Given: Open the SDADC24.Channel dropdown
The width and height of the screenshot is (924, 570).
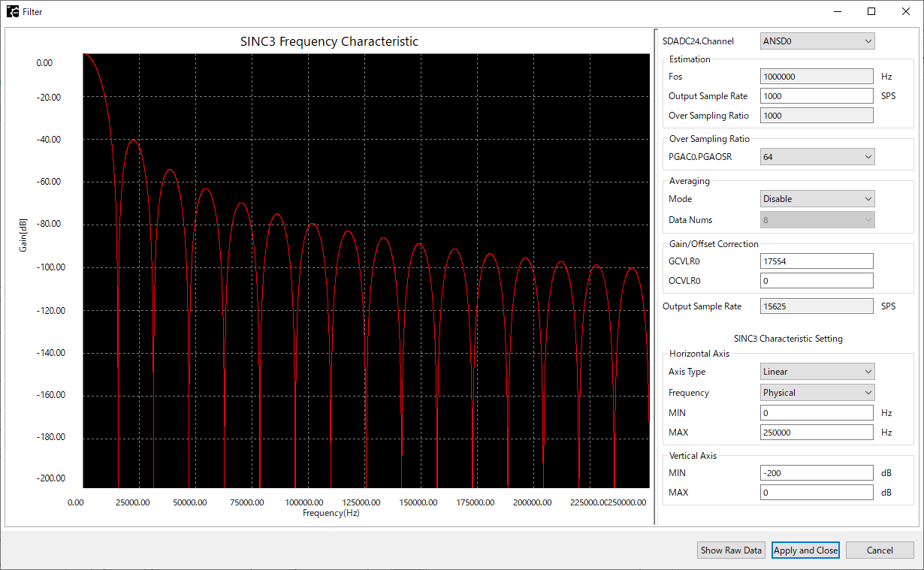Looking at the screenshot, I should point(817,41).
